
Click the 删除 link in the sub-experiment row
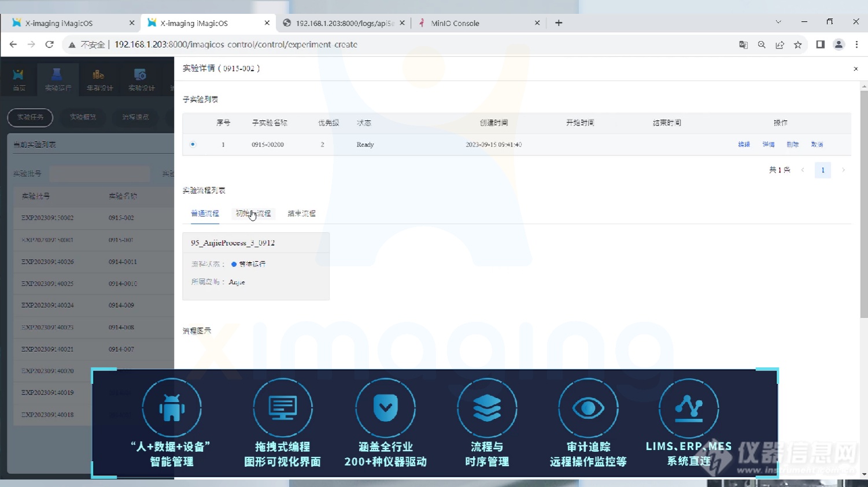(792, 144)
